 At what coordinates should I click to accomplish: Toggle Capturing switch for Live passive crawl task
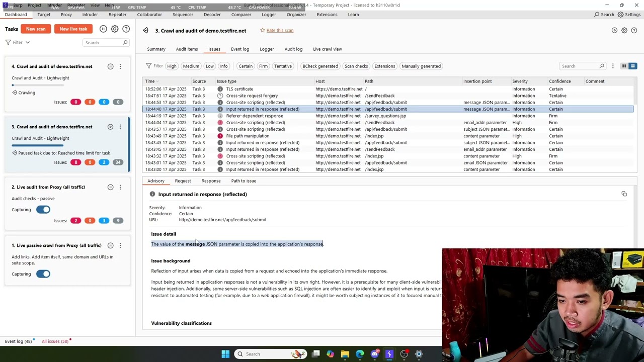43,274
